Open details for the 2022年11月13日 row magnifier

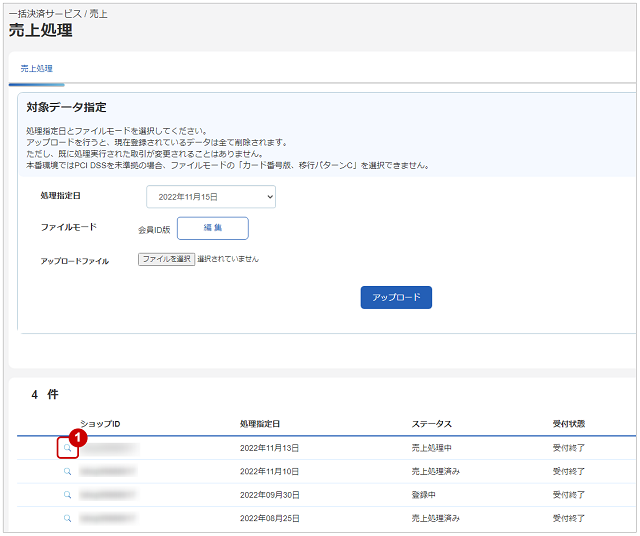point(67,448)
